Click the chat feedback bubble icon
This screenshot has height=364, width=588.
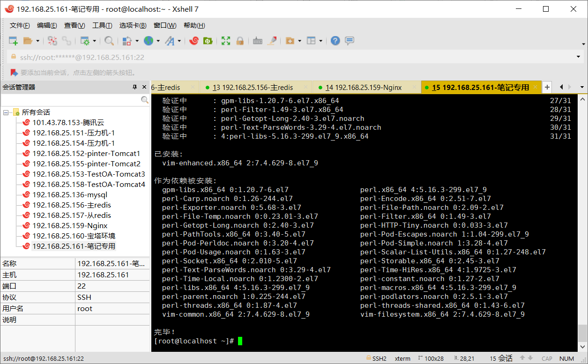(349, 41)
